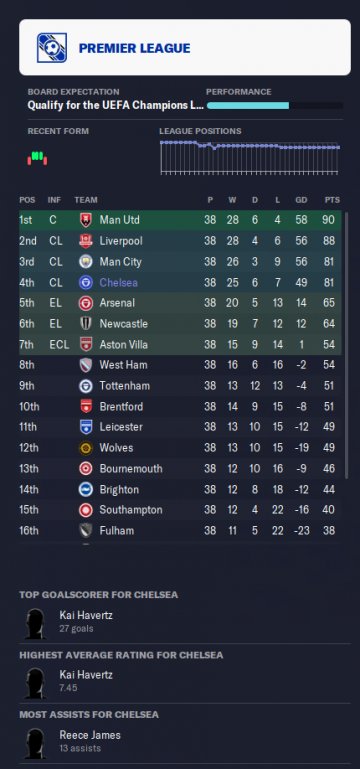
Task: Click the league table vertical scrollbar
Action: click(347, 346)
